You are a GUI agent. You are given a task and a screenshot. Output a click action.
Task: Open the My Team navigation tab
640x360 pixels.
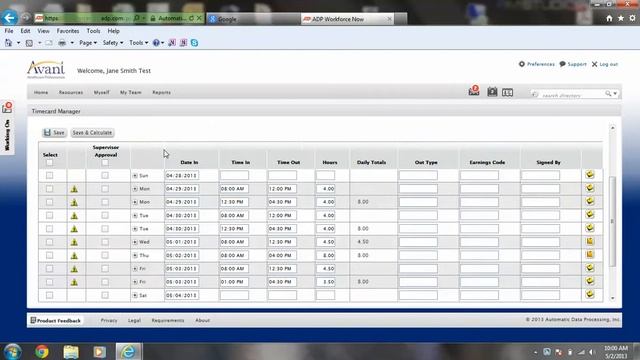[131, 93]
